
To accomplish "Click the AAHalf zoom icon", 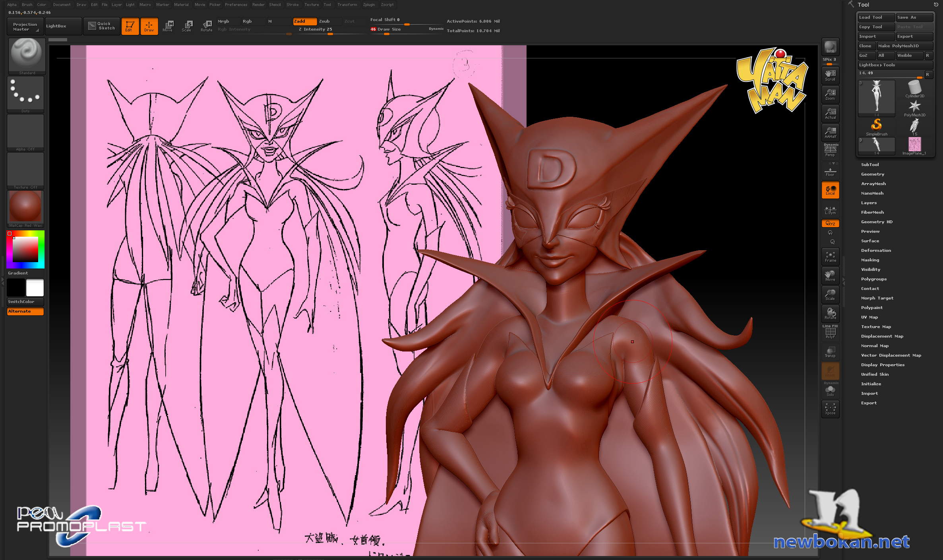I will 830,132.
